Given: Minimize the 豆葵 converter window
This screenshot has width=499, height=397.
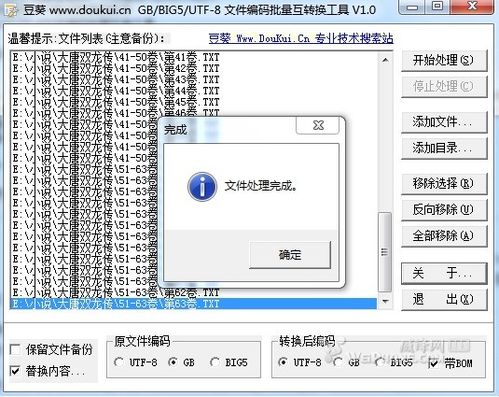Looking at the screenshot, I should (412, 7).
